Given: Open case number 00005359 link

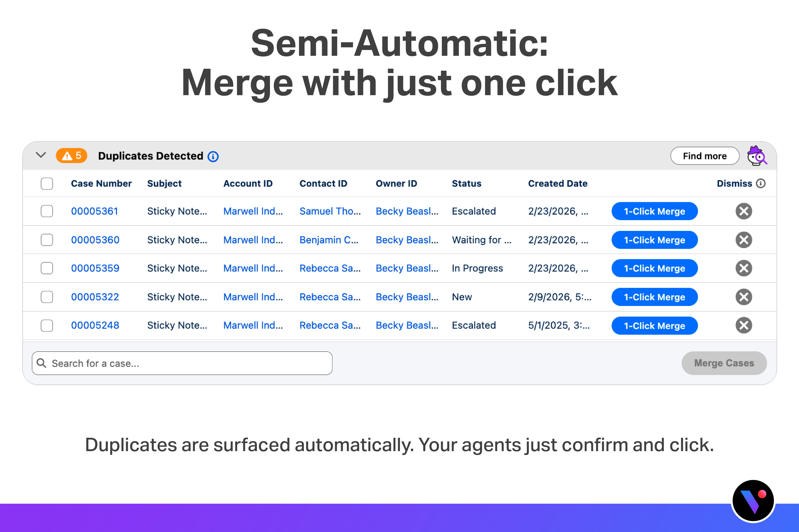Looking at the screenshot, I should pos(95,268).
